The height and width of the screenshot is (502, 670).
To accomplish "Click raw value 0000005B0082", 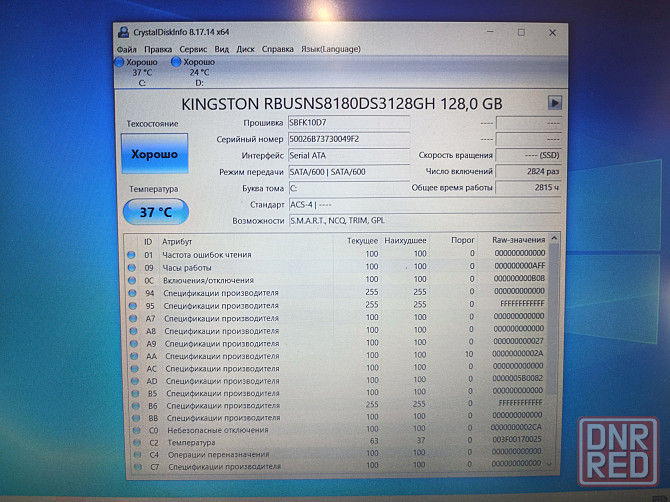I will coord(518,378).
